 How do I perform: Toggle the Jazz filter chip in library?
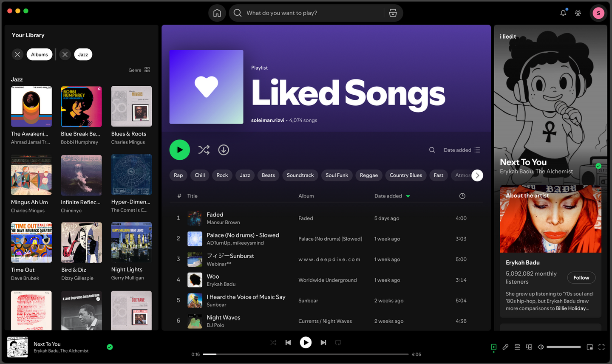click(83, 54)
